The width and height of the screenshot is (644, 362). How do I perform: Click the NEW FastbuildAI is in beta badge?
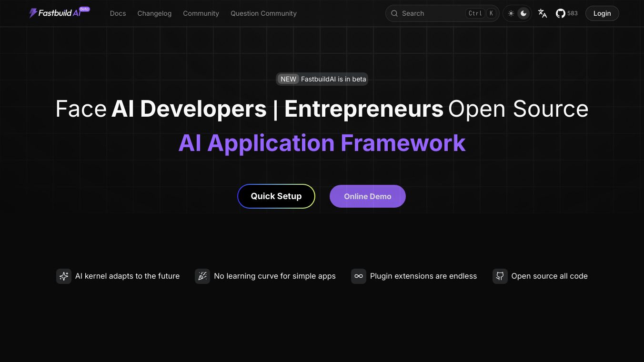click(x=322, y=79)
